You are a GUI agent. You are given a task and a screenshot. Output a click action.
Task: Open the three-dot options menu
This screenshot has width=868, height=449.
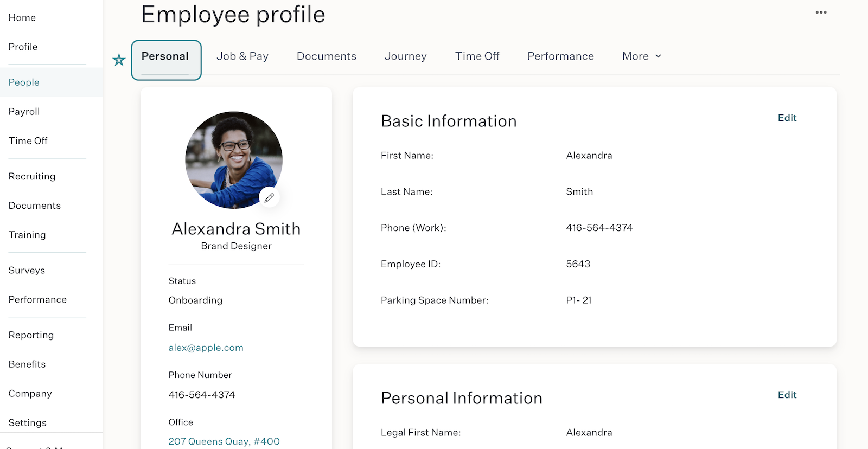(821, 12)
